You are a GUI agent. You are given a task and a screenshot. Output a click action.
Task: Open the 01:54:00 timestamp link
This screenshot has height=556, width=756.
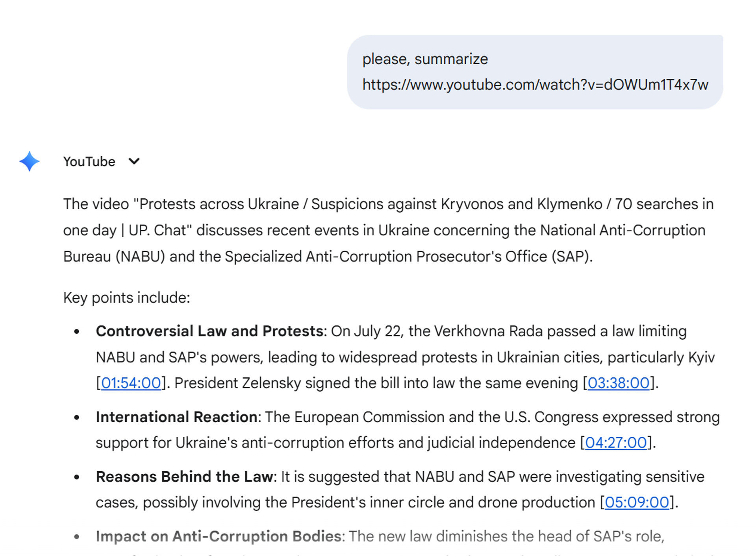(131, 383)
